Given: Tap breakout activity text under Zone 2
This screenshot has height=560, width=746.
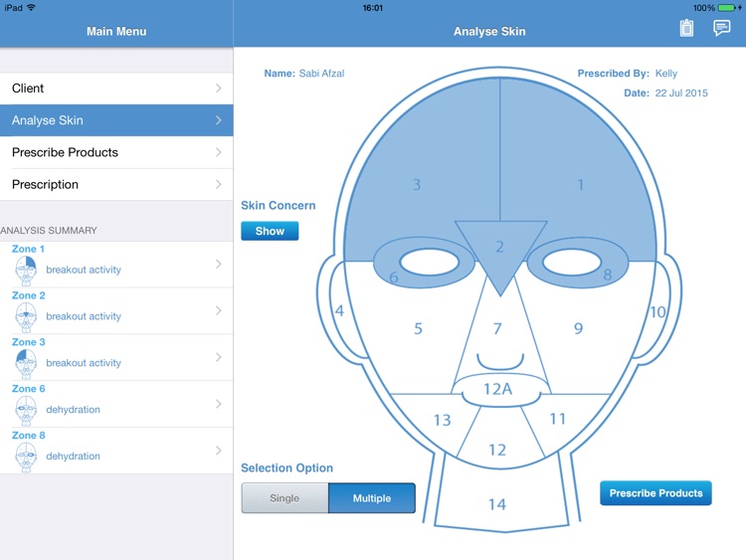Looking at the screenshot, I should point(84,316).
